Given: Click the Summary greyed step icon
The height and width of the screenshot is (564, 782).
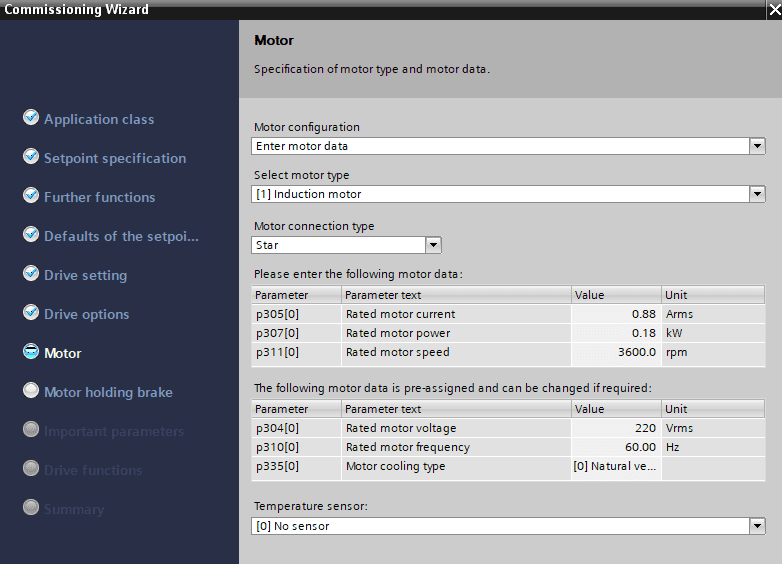Looking at the screenshot, I should 31,507.
